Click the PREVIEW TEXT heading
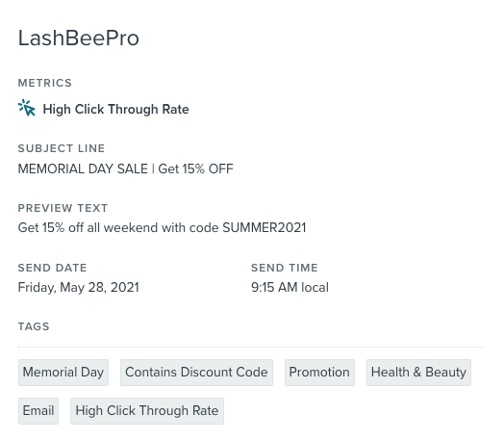The width and height of the screenshot is (504, 440). [63, 208]
